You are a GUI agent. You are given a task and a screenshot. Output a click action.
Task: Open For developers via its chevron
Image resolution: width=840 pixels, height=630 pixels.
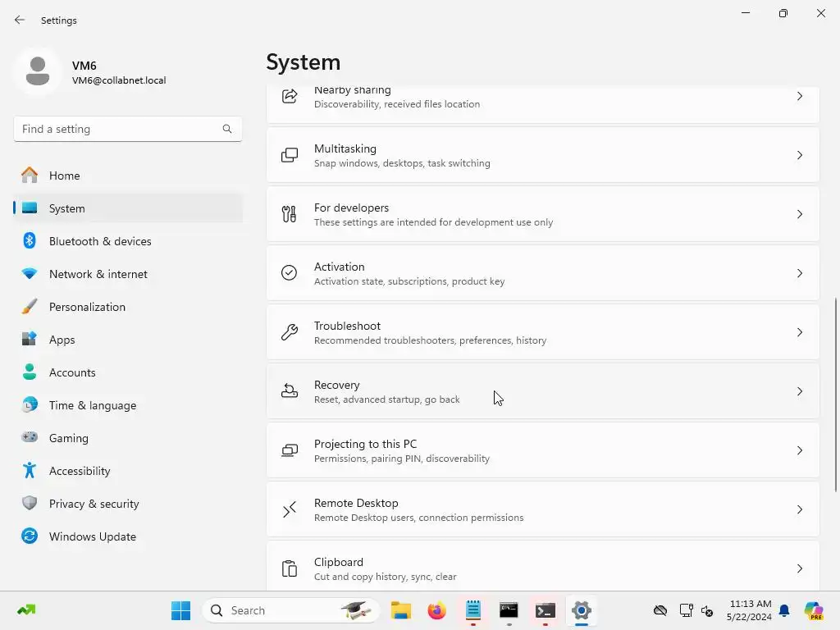[x=799, y=214]
